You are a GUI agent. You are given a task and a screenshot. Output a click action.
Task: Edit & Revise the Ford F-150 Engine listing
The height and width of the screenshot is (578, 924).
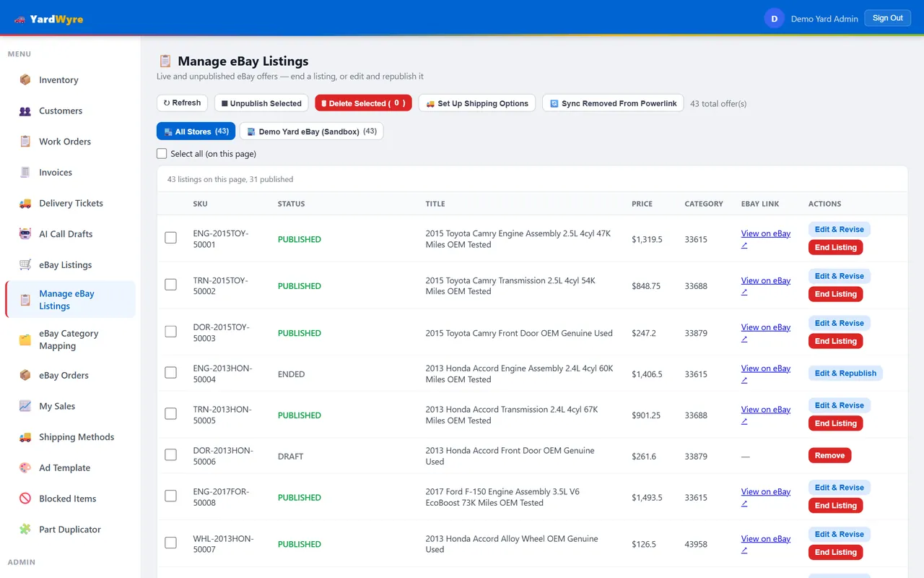(x=839, y=488)
